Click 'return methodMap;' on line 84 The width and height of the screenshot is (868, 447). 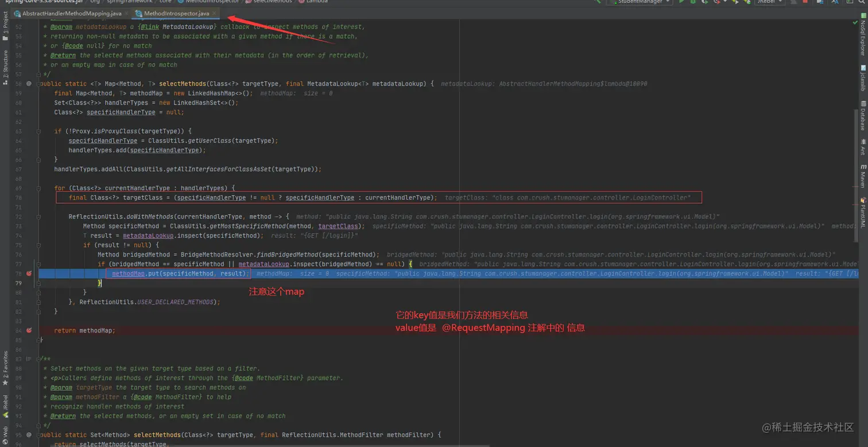84,331
